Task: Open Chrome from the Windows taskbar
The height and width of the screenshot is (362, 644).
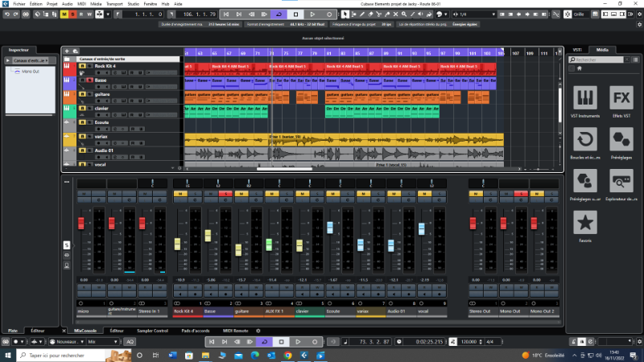Action: coord(287,356)
